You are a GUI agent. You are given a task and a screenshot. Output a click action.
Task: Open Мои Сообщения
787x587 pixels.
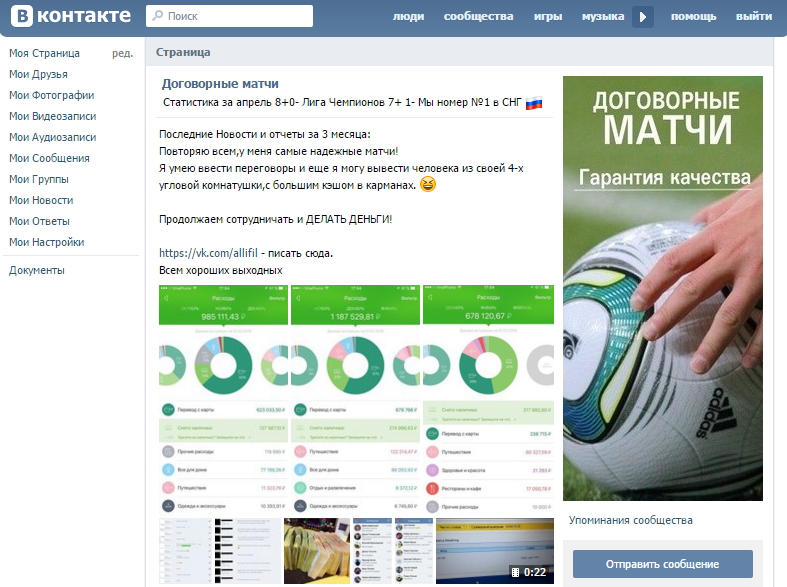point(49,159)
